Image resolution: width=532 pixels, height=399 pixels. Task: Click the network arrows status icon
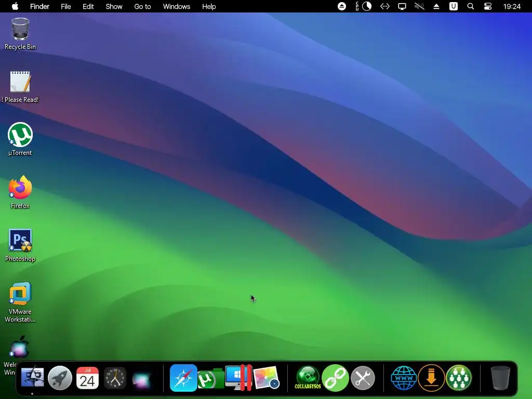click(385, 6)
